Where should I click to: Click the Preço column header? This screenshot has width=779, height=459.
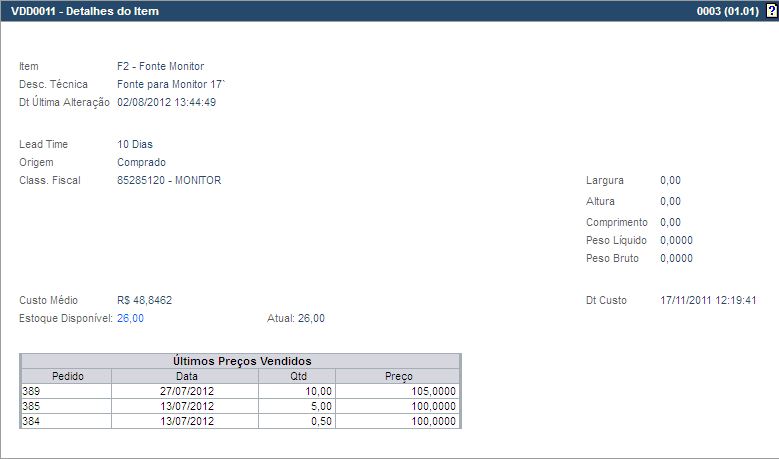pos(398,376)
